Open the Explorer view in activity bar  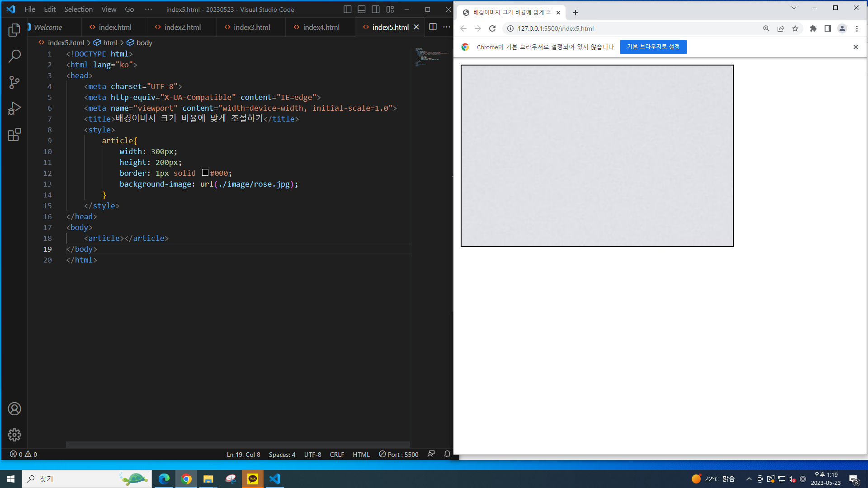coord(14,30)
